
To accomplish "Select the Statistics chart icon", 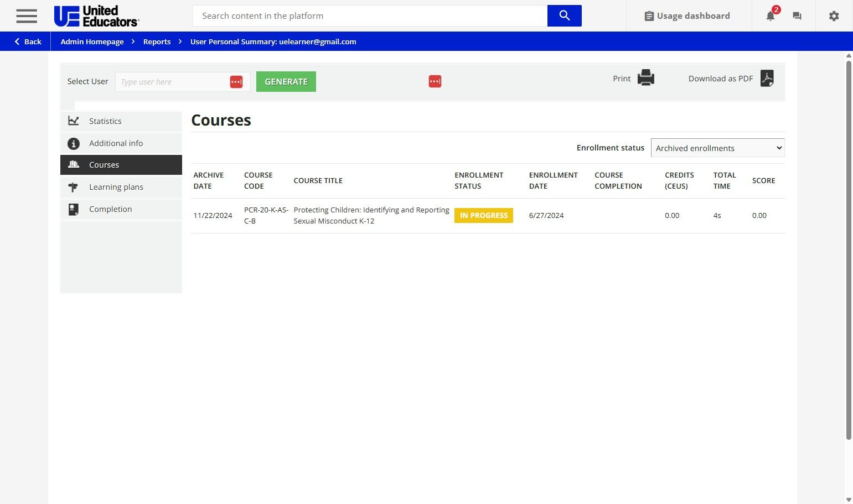I will (74, 121).
